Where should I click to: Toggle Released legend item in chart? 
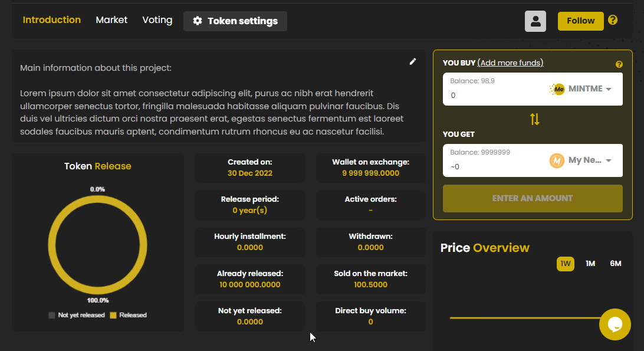[x=127, y=315]
